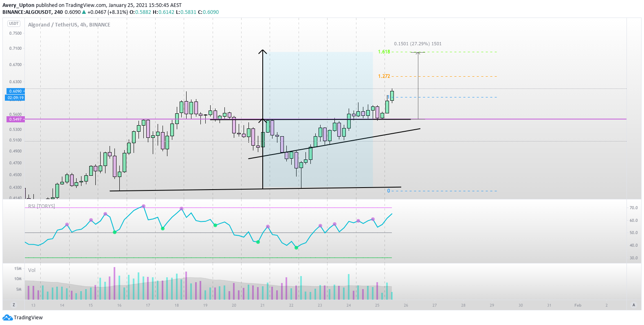Click the date axis label 21
This screenshot has height=325, width=644.
pyautogui.click(x=263, y=305)
